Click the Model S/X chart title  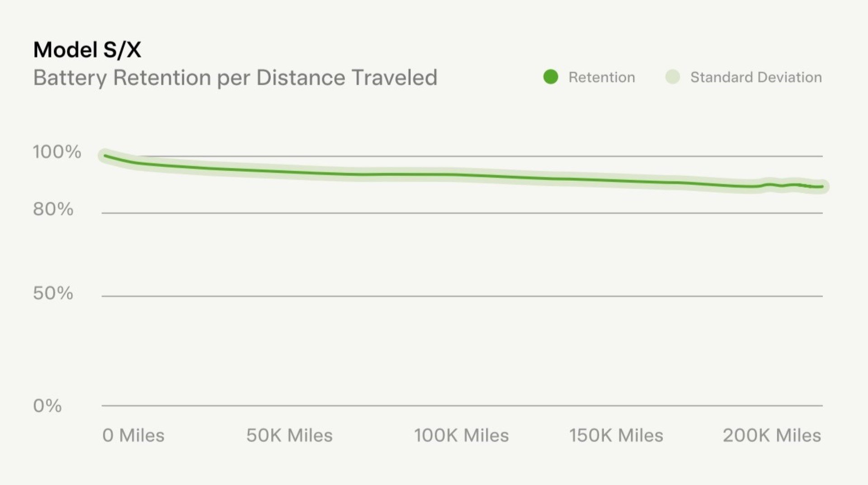[x=87, y=50]
